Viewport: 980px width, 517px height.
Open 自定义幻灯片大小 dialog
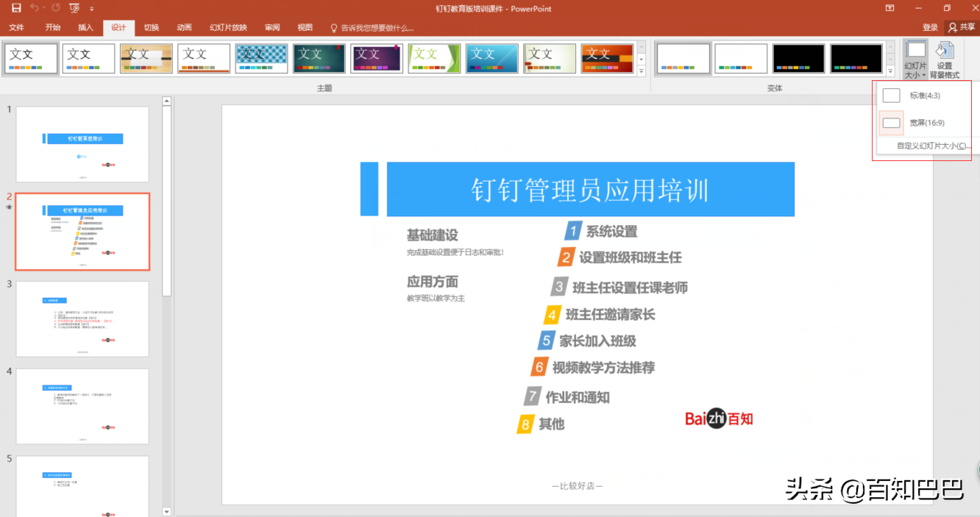click(933, 146)
